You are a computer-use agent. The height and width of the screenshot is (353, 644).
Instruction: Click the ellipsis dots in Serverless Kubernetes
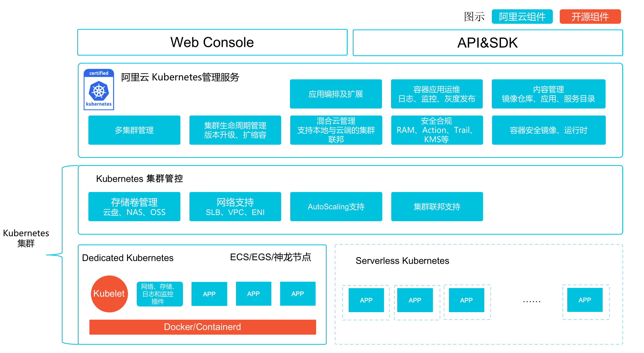tap(532, 301)
